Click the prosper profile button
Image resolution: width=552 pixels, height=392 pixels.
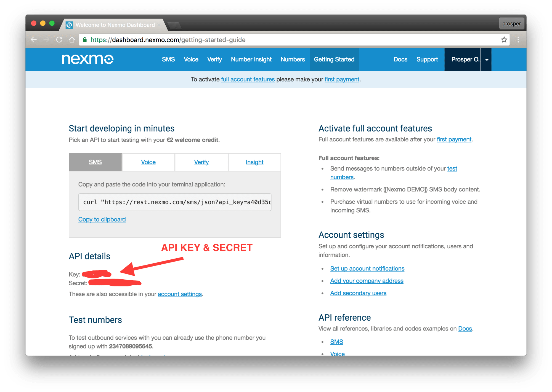pos(511,23)
